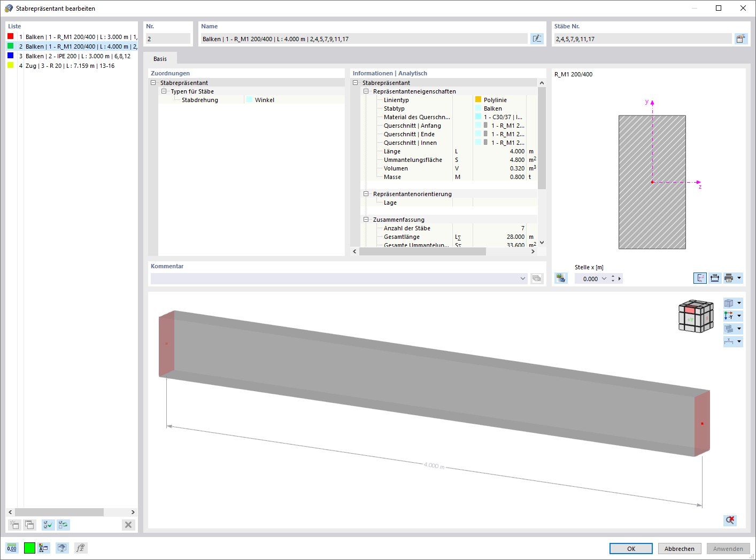Click the red swatch of list item 1
Image resolution: width=756 pixels, height=560 pixels.
click(x=10, y=36)
